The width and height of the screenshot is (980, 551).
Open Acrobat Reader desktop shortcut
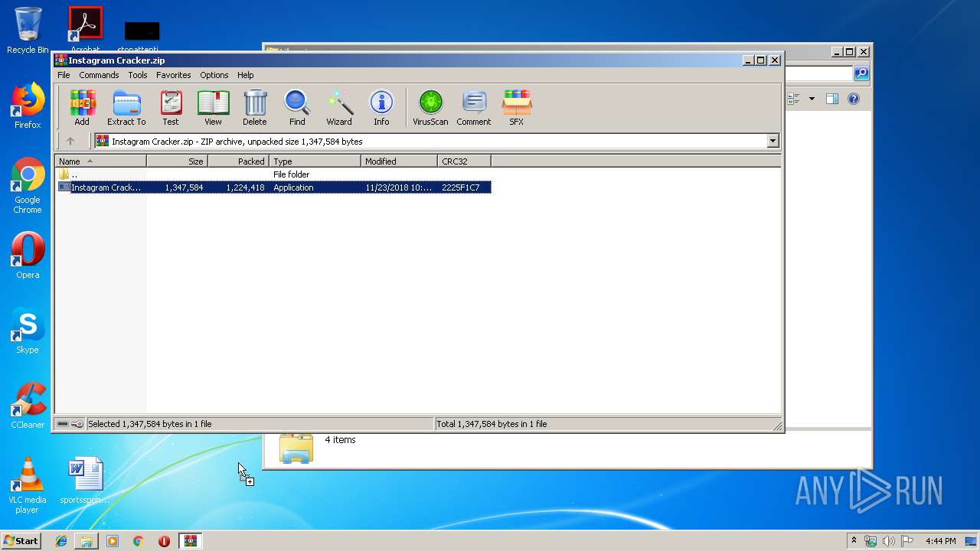pos(85,31)
